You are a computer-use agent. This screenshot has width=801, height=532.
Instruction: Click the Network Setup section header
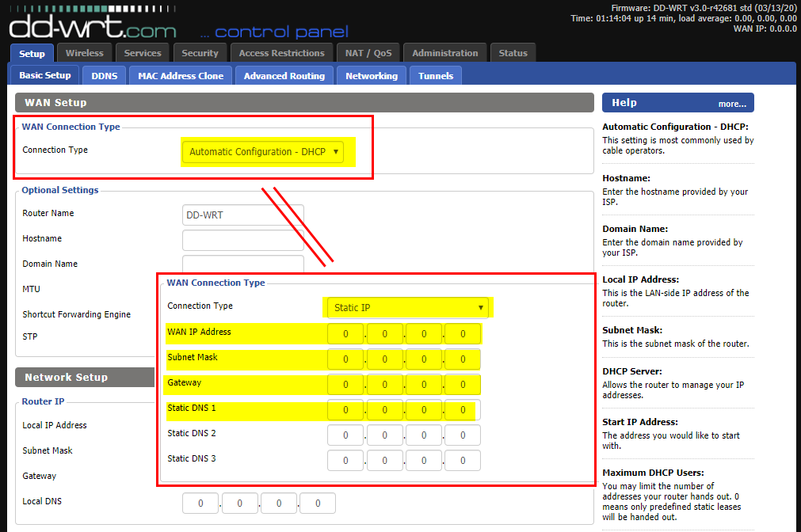point(85,378)
